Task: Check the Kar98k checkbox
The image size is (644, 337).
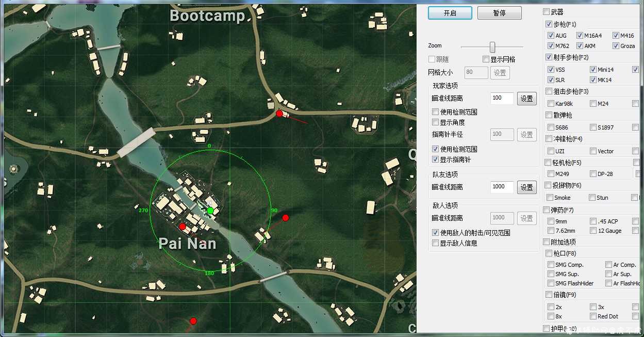Action: coord(551,104)
